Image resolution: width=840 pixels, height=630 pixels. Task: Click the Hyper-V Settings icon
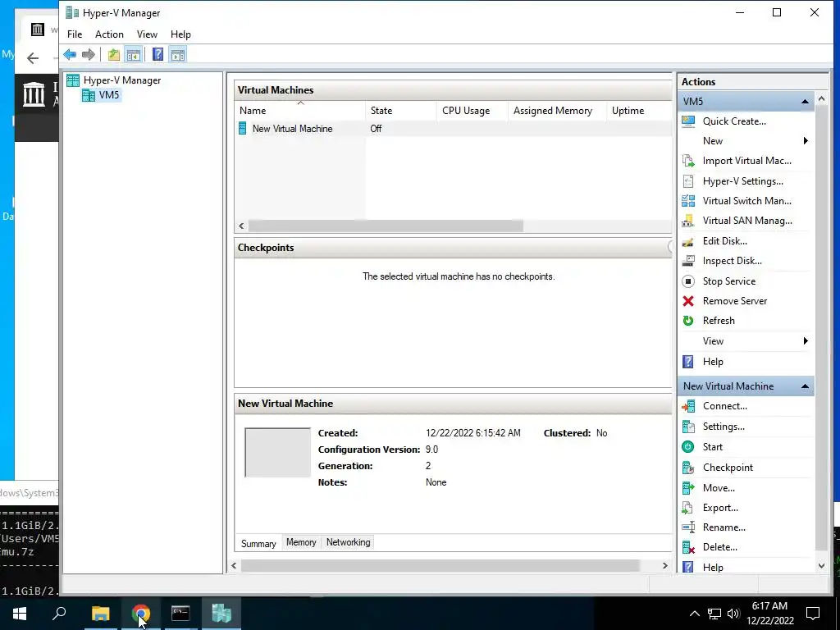[x=688, y=181]
